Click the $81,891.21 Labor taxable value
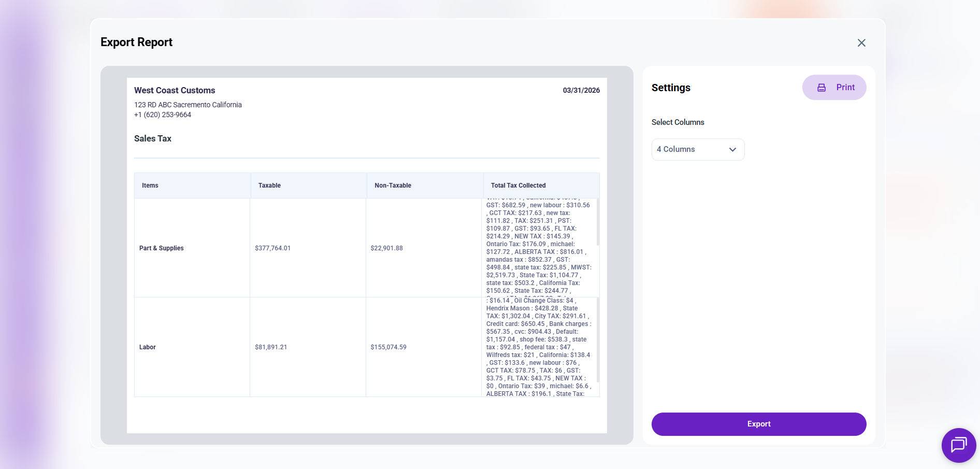Viewport: 980px width, 469px height. pos(271,347)
